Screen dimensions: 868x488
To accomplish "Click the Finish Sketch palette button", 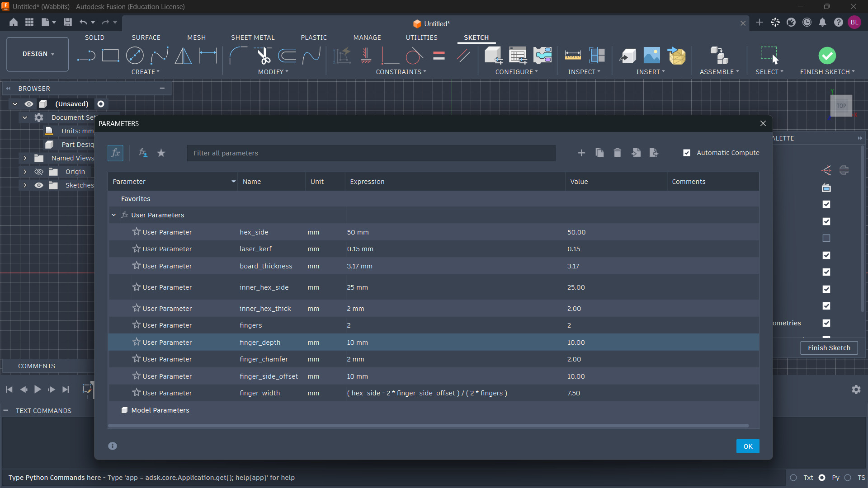I will click(829, 348).
